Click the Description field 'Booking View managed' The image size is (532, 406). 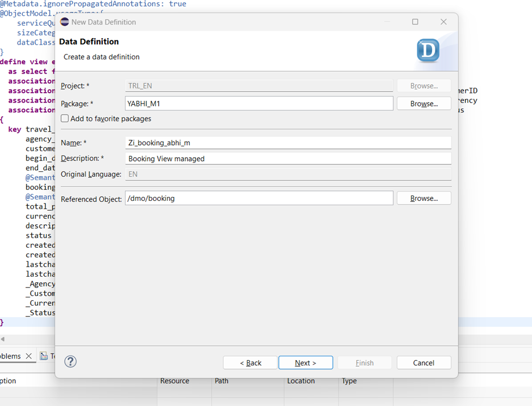tap(289, 158)
